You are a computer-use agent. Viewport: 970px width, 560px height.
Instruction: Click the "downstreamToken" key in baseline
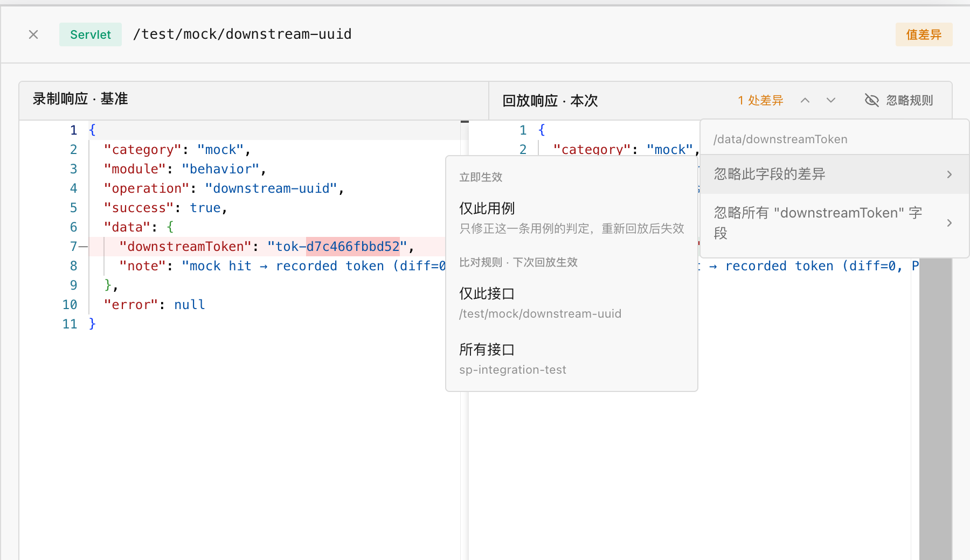[x=185, y=247]
